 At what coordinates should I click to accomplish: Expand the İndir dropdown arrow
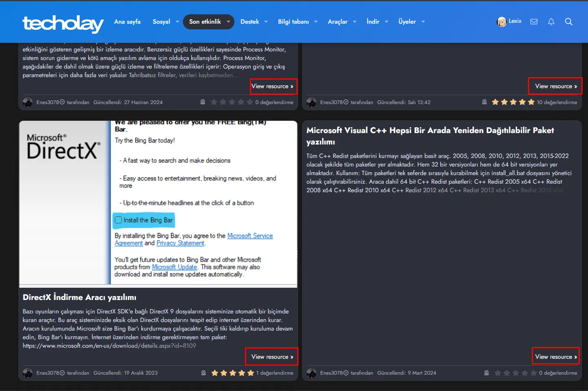(386, 22)
